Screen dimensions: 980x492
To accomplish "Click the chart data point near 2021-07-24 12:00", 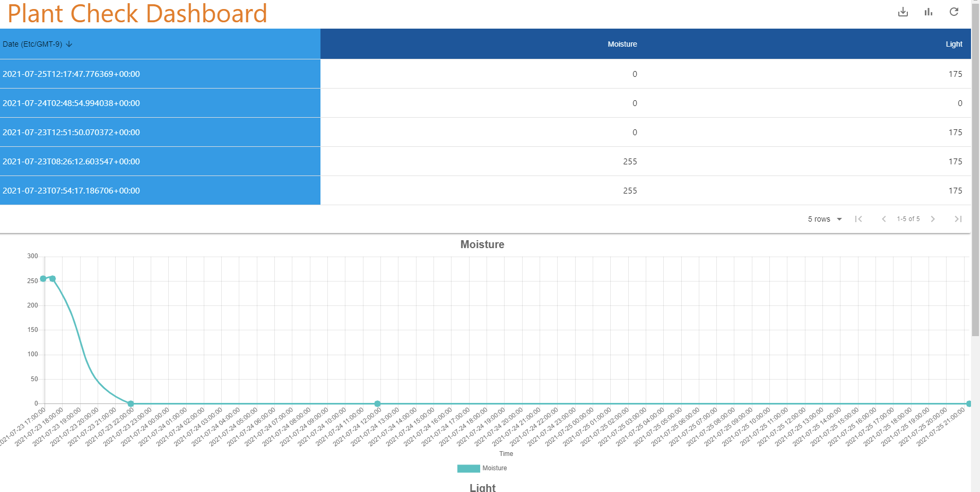I will coord(377,403).
